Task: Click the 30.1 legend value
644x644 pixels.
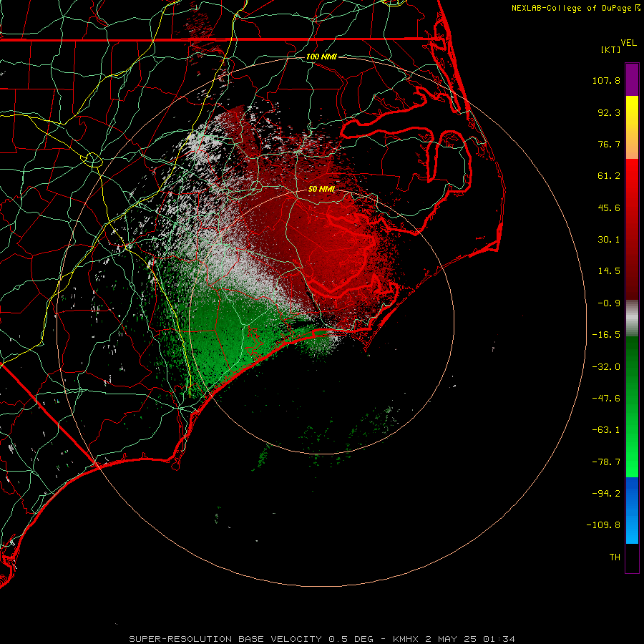Action: pos(609,240)
